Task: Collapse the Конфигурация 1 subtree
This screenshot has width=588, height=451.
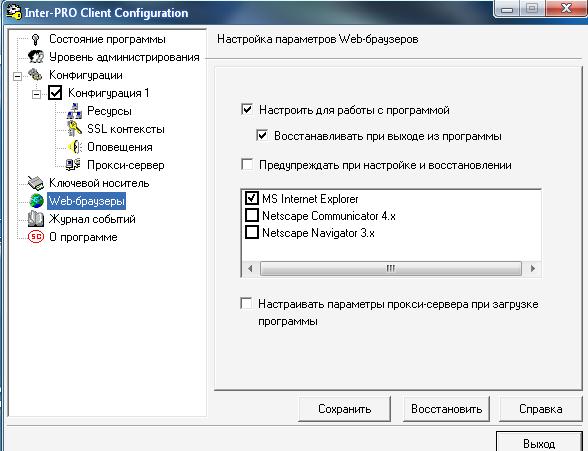Action: click(36, 94)
